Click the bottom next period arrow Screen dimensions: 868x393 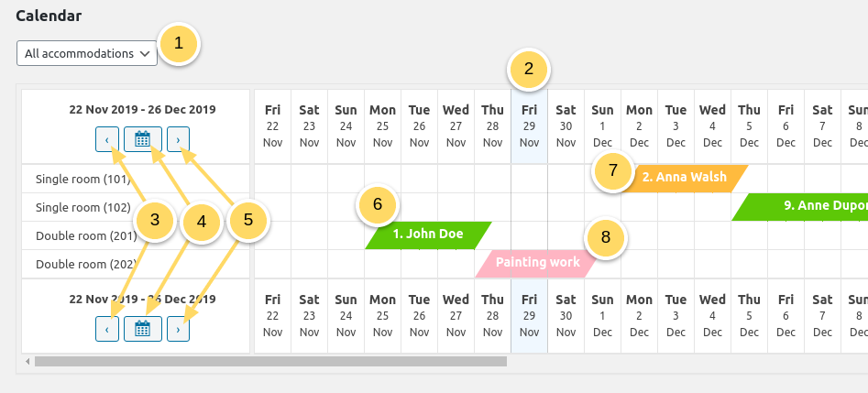[x=179, y=329]
